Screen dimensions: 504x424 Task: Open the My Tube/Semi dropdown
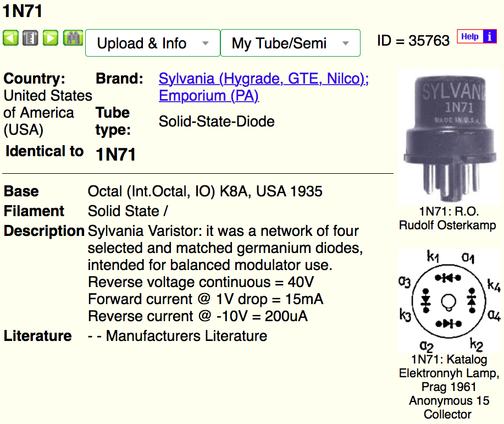pos(290,43)
